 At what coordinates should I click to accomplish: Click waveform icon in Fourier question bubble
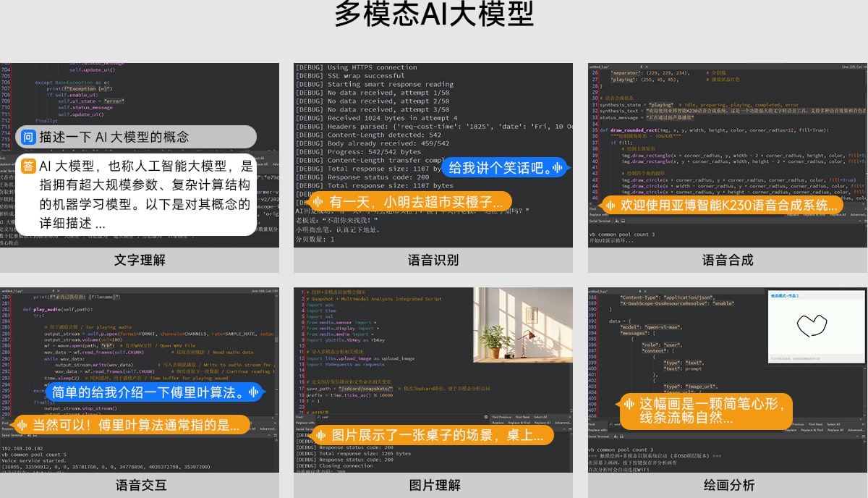(253, 392)
